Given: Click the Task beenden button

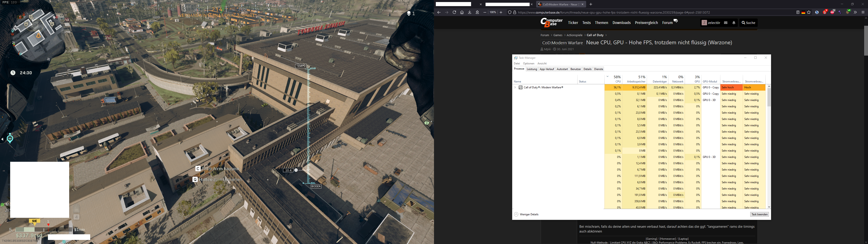Looking at the screenshot, I should (x=759, y=214).
